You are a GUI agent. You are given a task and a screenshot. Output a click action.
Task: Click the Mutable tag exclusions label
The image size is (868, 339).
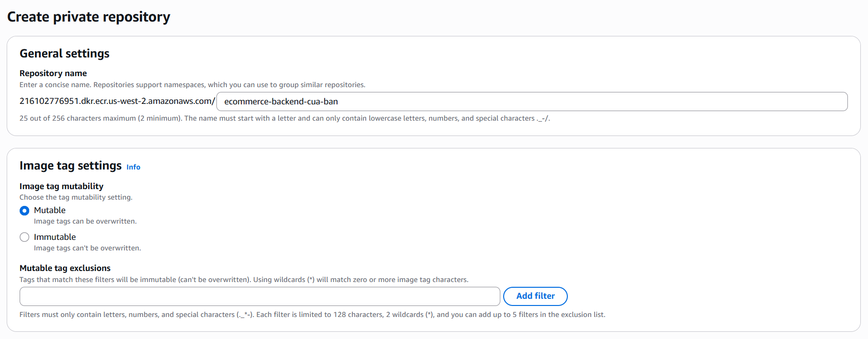click(65, 268)
